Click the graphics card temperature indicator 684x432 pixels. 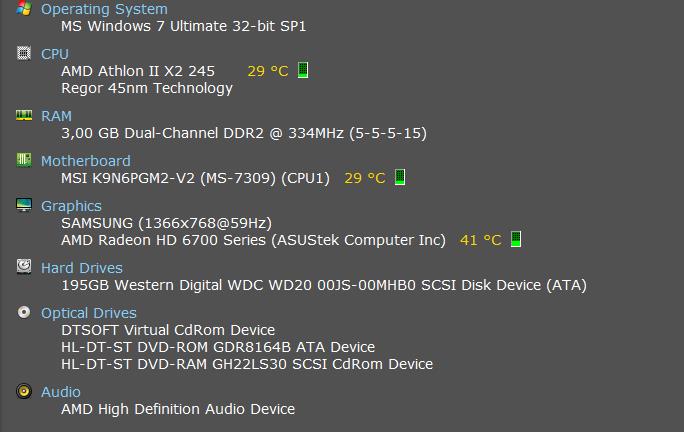pyautogui.click(x=516, y=239)
